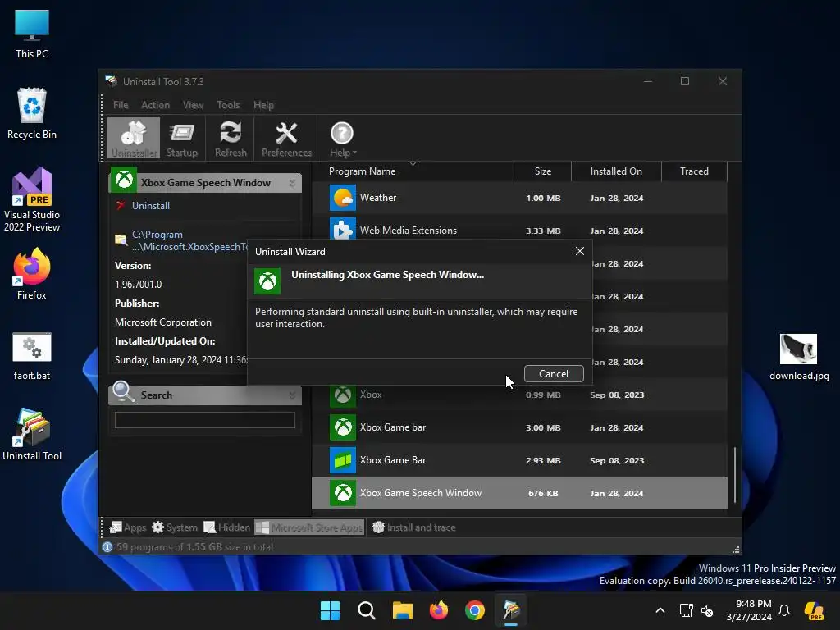Click the folder icon beside program path
840x630 pixels.
click(x=121, y=240)
